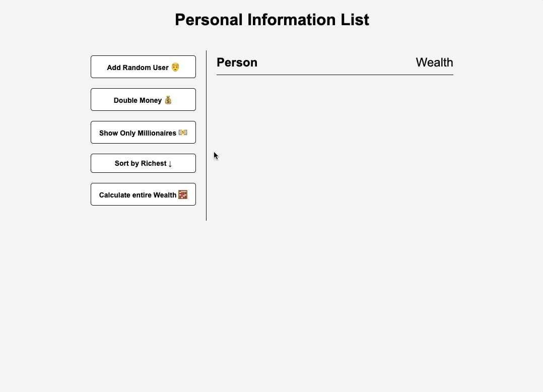The width and height of the screenshot is (543, 392).
Task: Click the Person column header
Action: [237, 62]
